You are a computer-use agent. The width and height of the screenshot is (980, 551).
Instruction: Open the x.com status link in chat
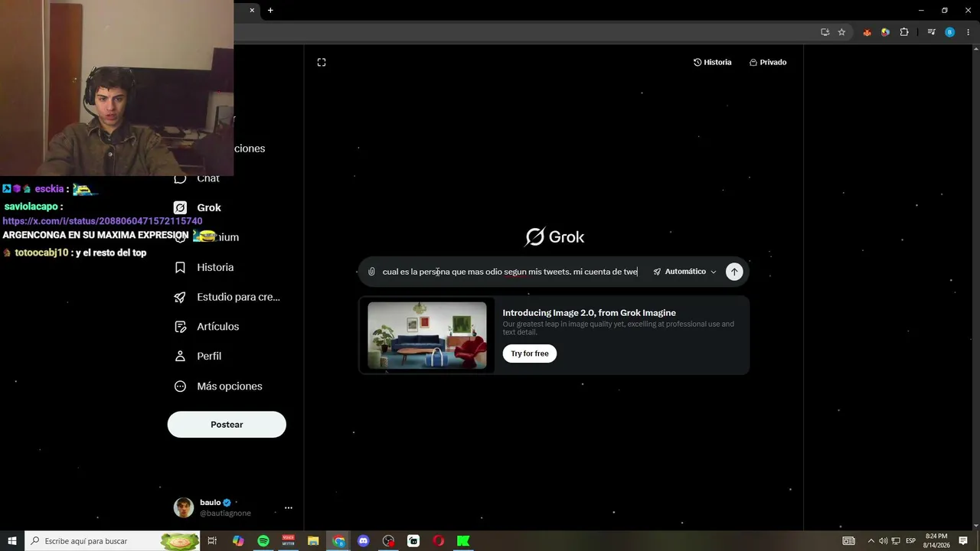pyautogui.click(x=103, y=221)
